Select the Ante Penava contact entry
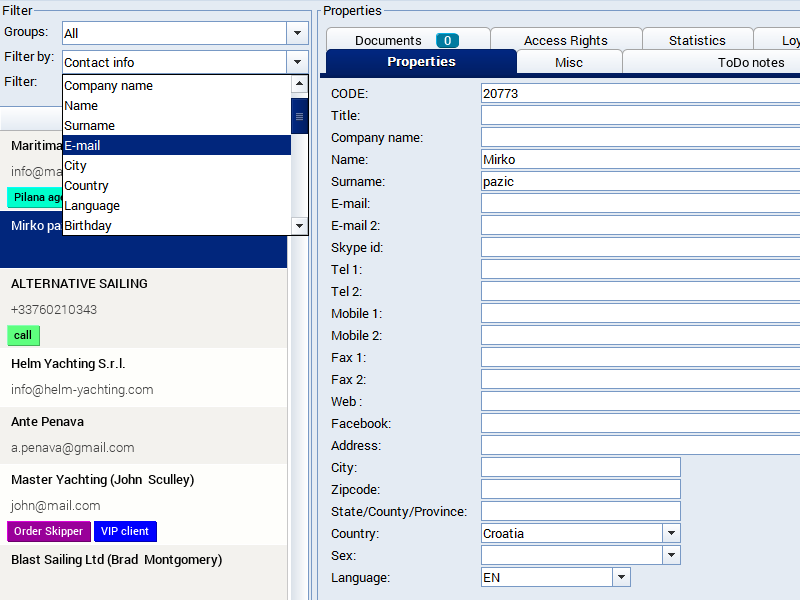Image resolution: width=800 pixels, height=600 pixels. [144, 434]
